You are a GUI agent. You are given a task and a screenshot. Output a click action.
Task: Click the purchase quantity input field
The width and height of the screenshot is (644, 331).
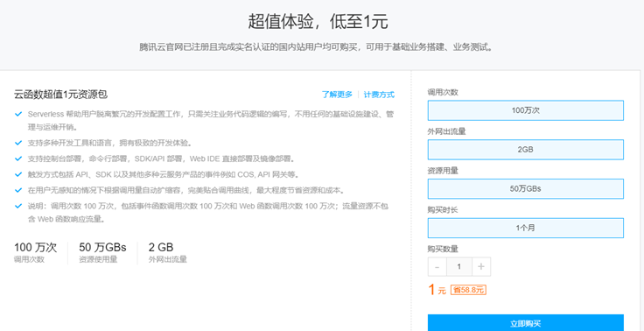point(459,267)
